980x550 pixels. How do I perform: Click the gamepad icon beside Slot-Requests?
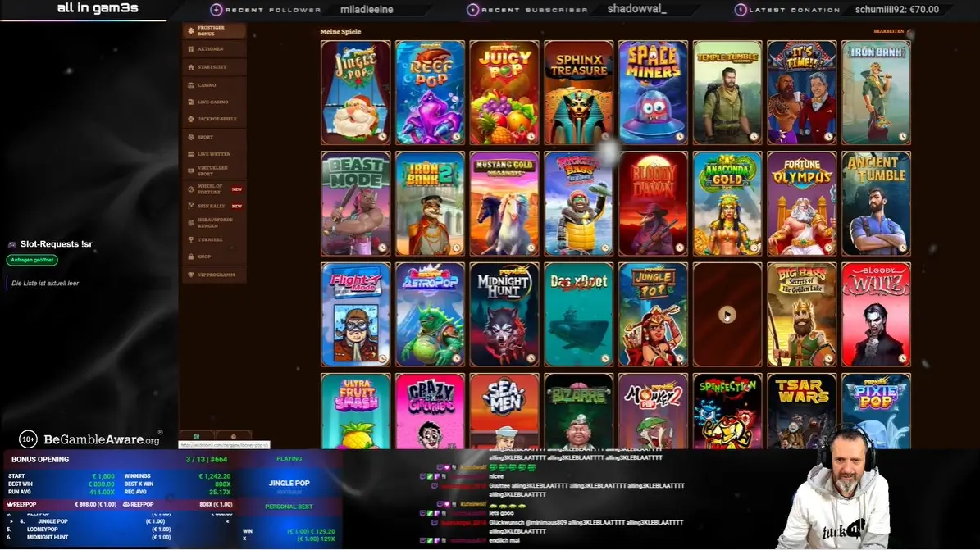click(x=11, y=244)
